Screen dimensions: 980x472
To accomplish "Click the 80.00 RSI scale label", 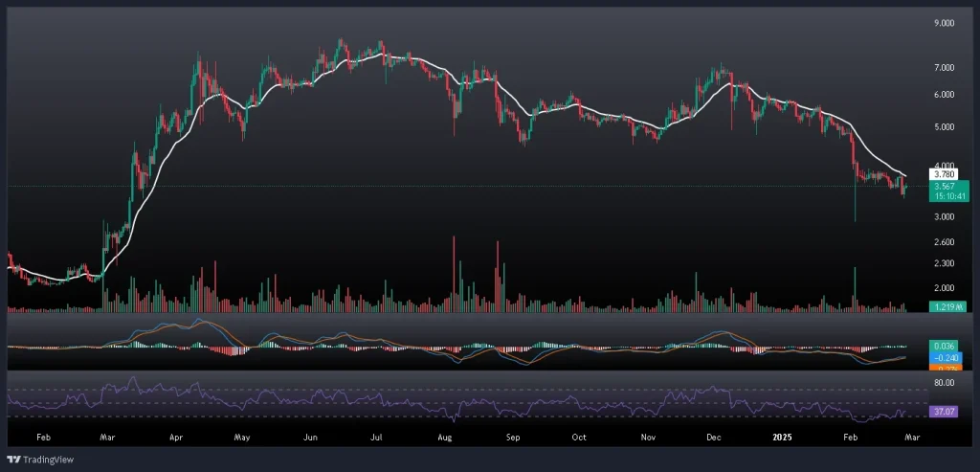I will tap(943, 383).
